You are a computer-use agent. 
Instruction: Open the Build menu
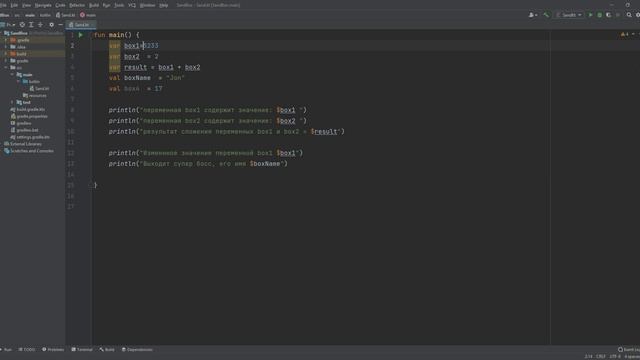tap(94, 5)
